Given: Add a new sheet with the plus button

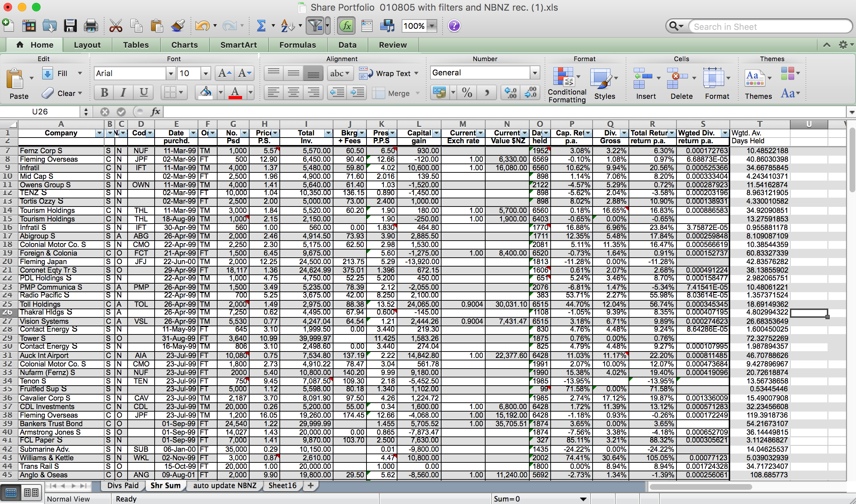Looking at the screenshot, I should (310, 486).
